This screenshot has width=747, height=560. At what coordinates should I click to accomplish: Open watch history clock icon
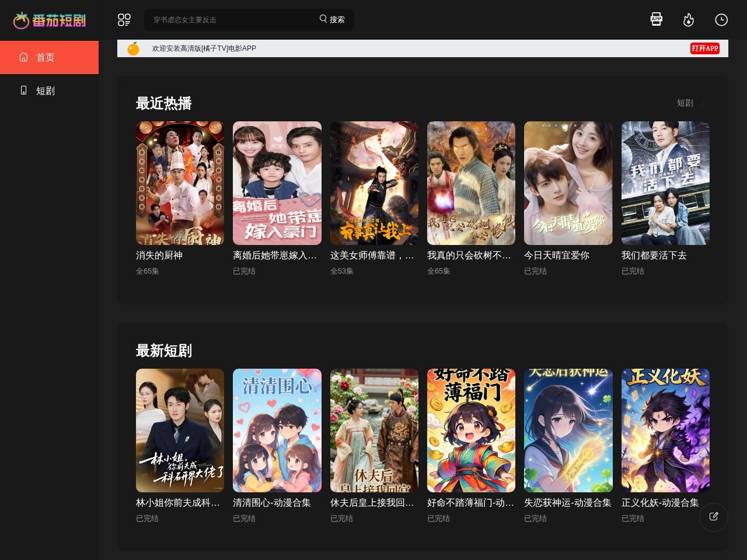[x=721, y=20]
